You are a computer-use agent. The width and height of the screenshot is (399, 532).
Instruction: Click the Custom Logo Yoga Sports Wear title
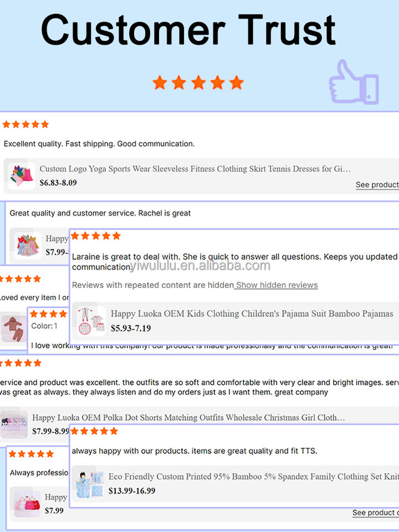pos(195,168)
